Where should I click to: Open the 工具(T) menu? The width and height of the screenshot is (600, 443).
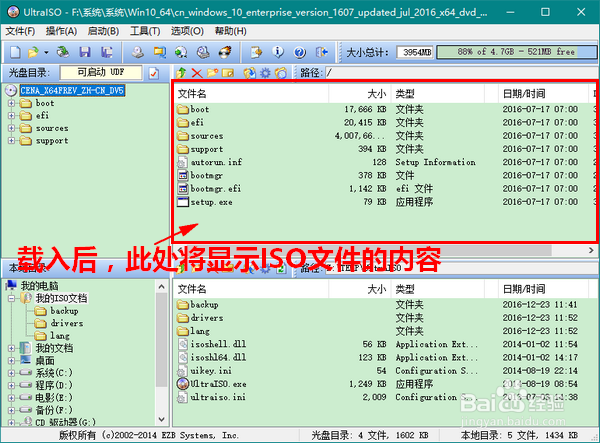145,31
